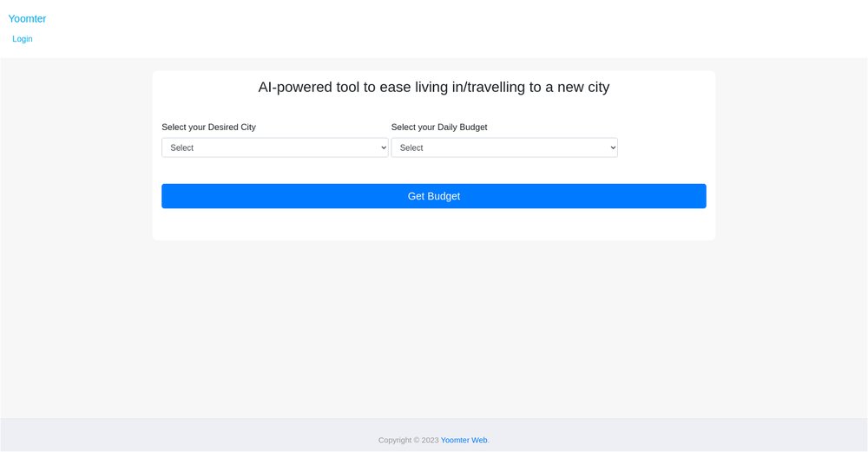Screen dimensions: 868x452
Task: Click the gray page background below the card
Action: click(x=434, y=330)
